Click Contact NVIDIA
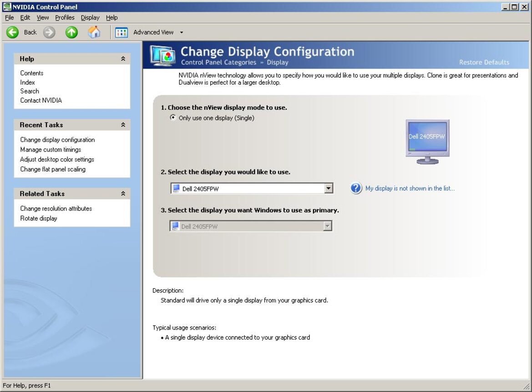The image size is (532, 392). point(41,100)
